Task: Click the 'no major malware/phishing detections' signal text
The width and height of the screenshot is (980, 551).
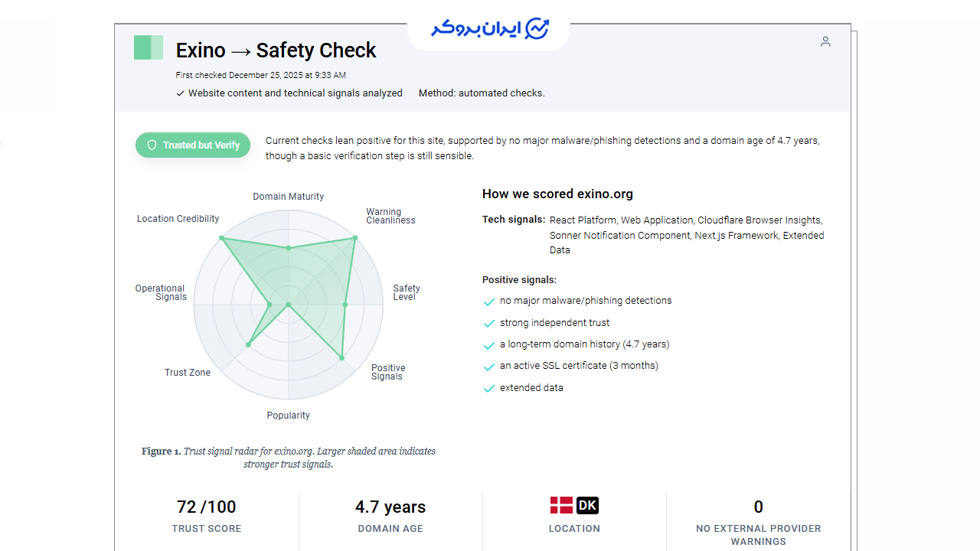Action: click(x=586, y=301)
